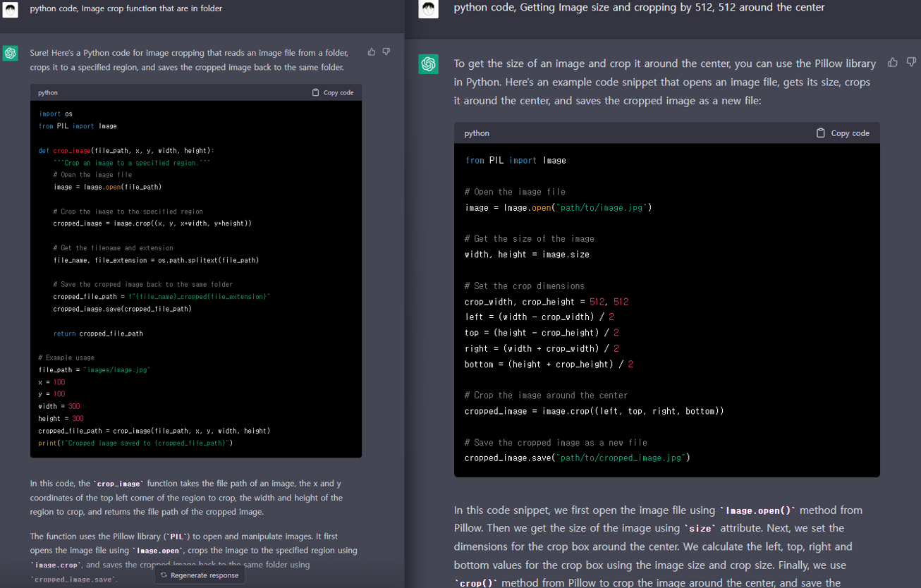The image size is (921, 588).
Task: Click the print 'Cropped image saved to' line
Action: [135, 443]
